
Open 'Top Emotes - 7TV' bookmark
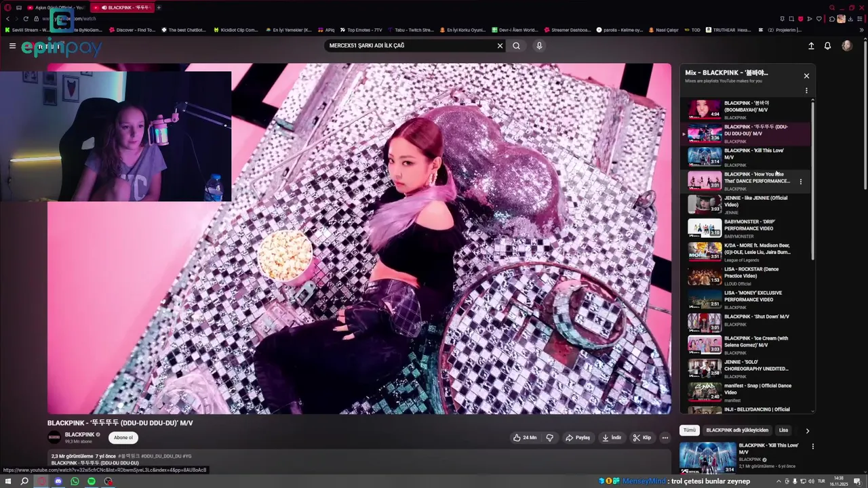361,30
